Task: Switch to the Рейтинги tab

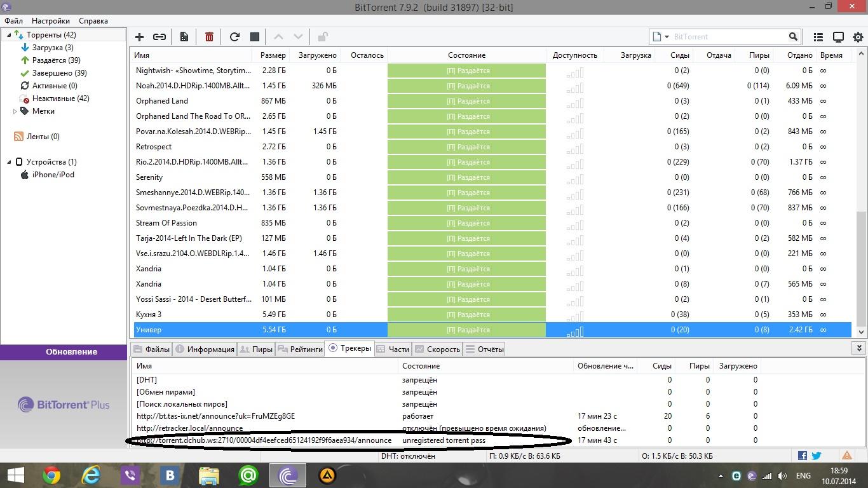Action: pos(300,349)
